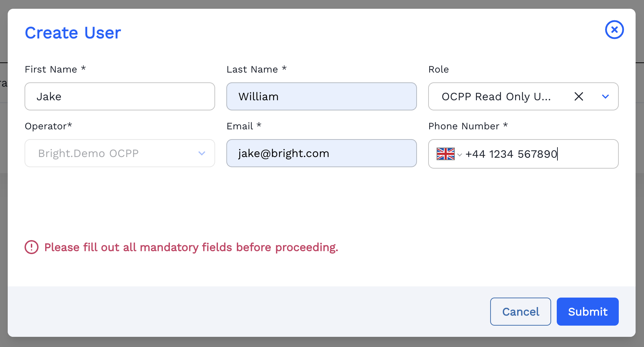Click the mandatory fields error message
This screenshot has height=347, width=644.
pos(191,247)
